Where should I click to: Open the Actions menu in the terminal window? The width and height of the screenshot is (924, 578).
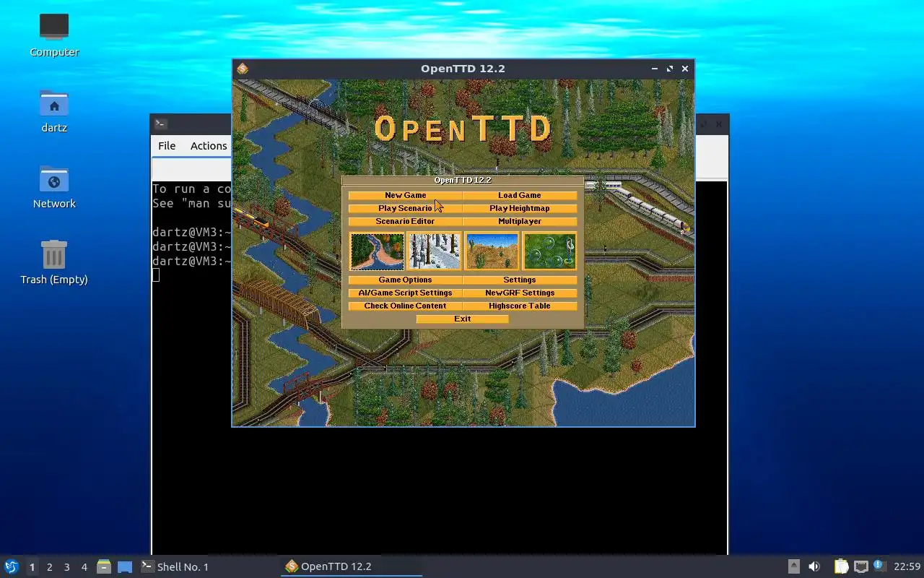209,145
